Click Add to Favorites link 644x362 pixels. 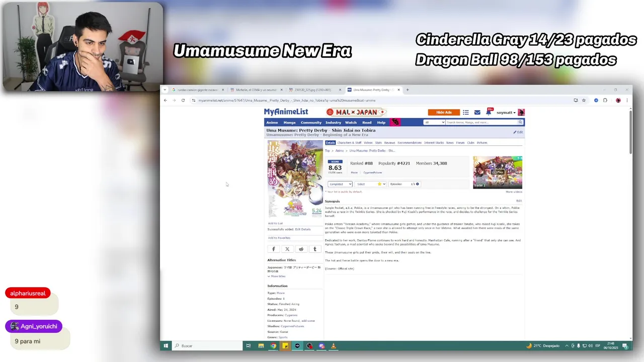tap(279, 238)
